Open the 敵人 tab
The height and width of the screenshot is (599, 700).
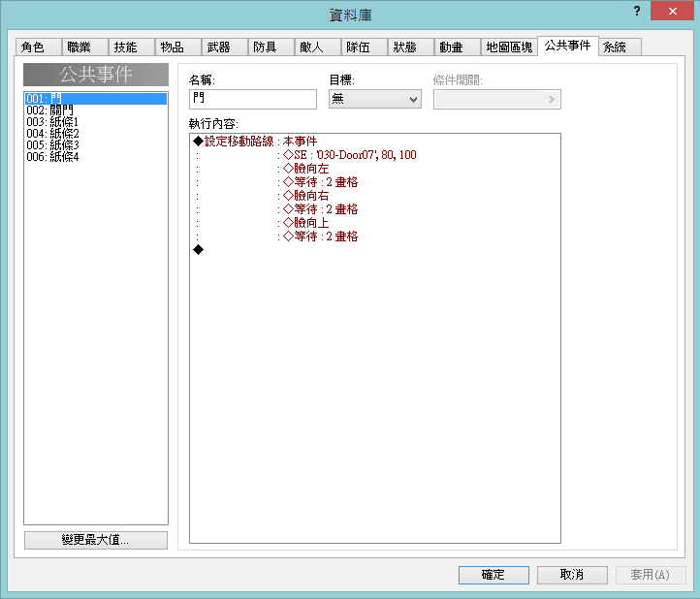pyautogui.click(x=312, y=47)
